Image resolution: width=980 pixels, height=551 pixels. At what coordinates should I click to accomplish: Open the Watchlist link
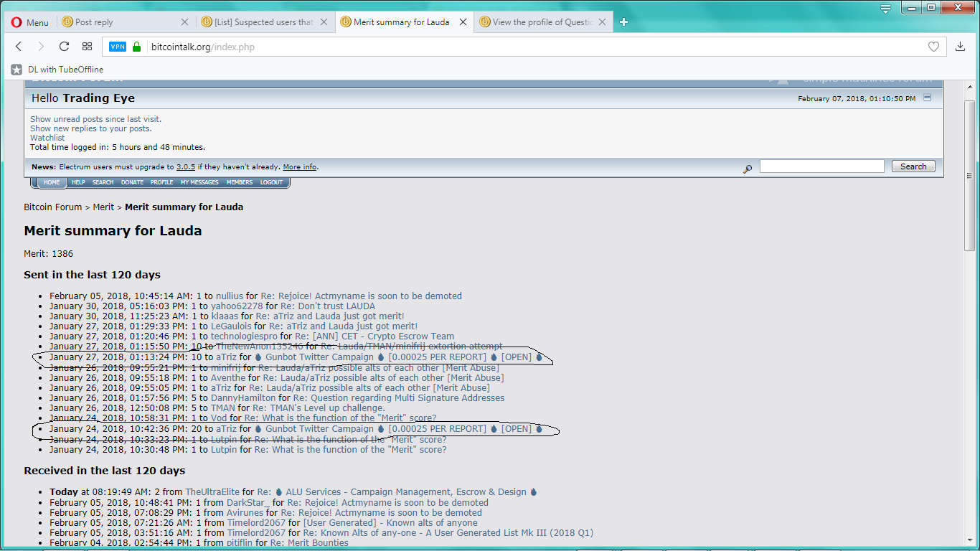click(x=47, y=138)
